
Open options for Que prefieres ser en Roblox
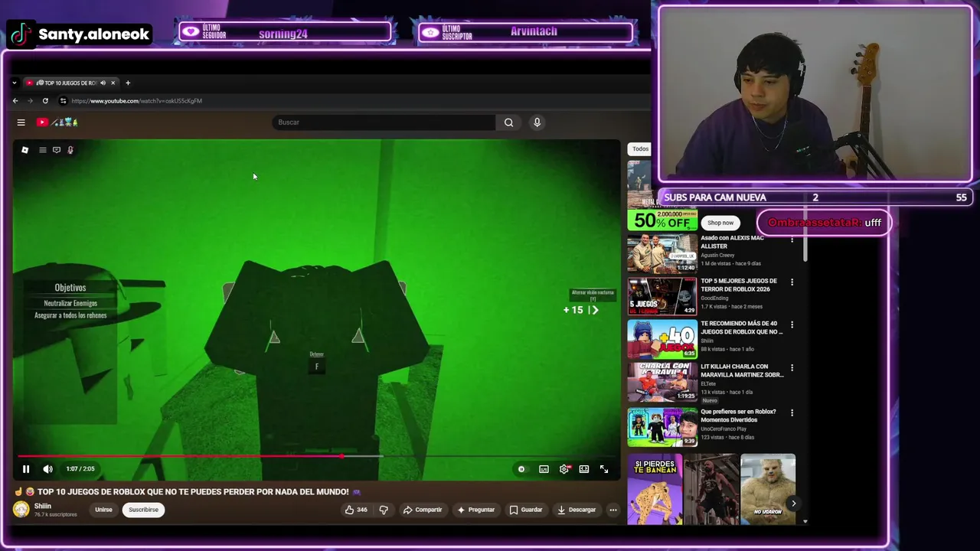coord(792,412)
